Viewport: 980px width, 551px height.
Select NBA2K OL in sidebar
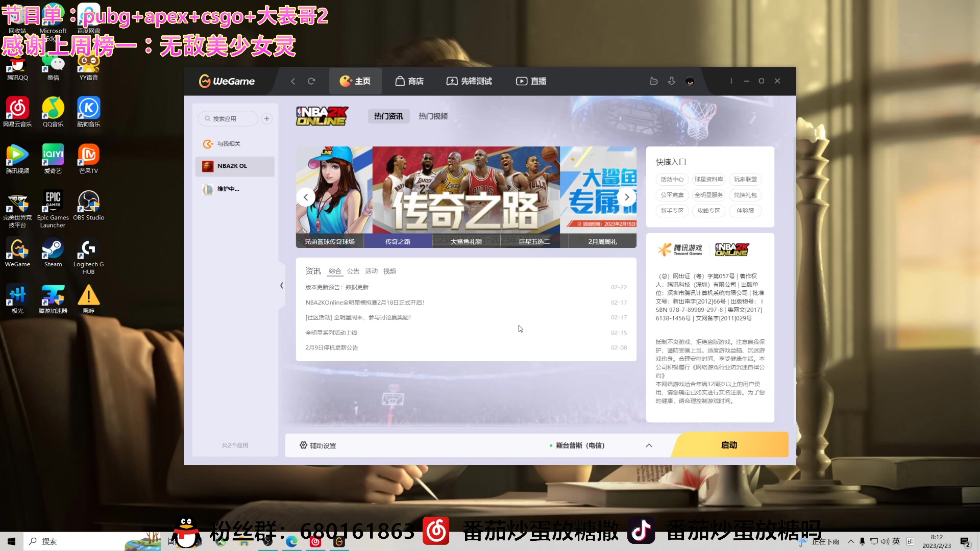pos(234,166)
